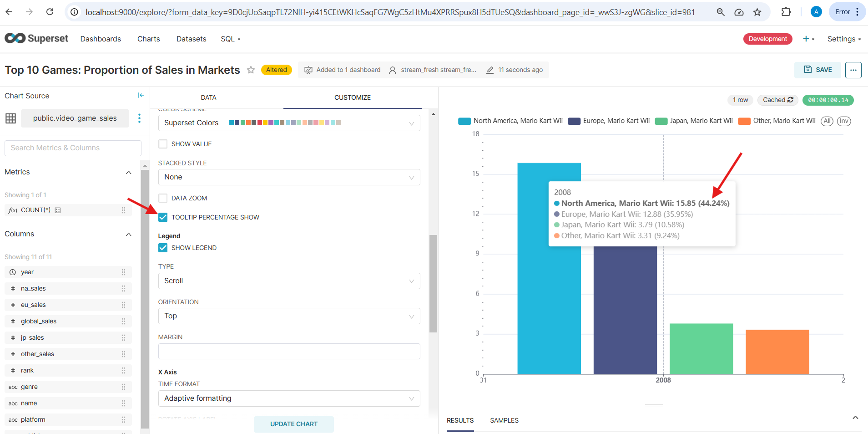Switch to the SAMPLES tab

(x=504, y=420)
